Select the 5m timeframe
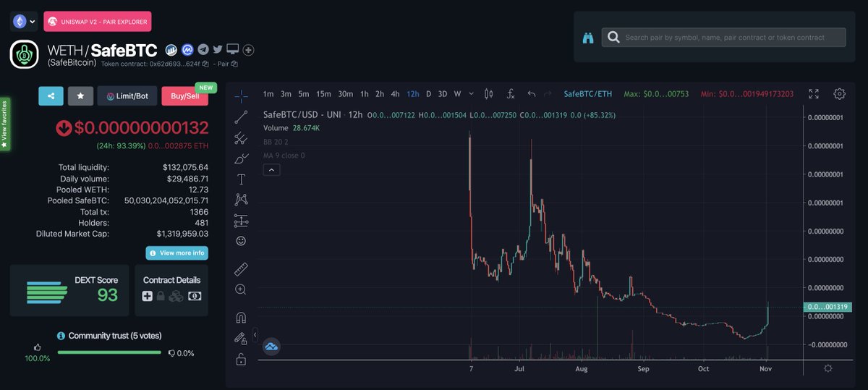 pos(303,94)
